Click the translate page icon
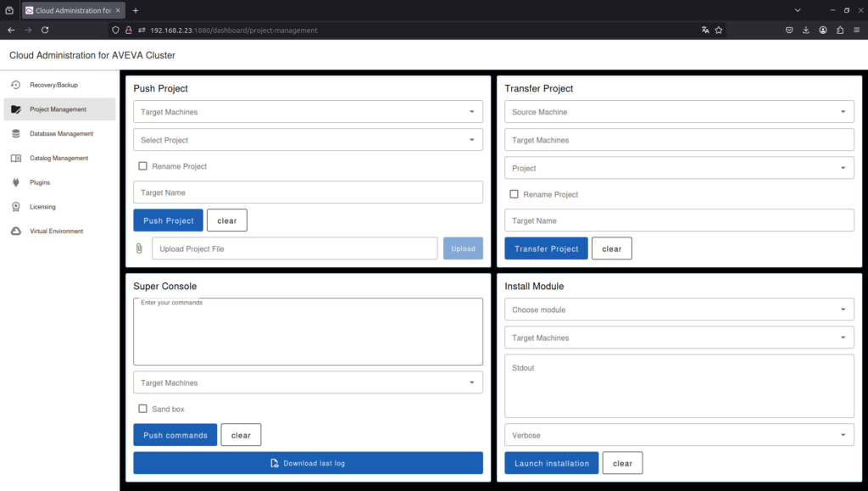This screenshot has width=868, height=491. tap(704, 30)
